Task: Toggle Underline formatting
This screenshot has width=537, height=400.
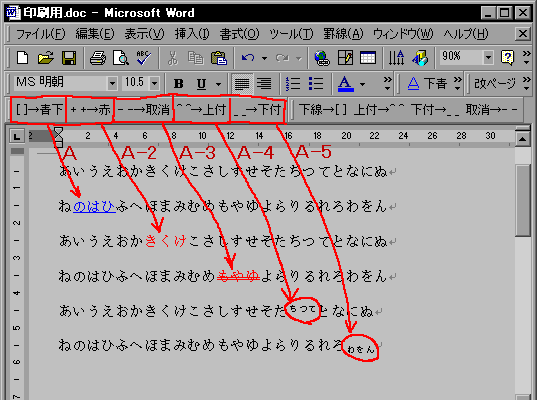Action: [201, 83]
